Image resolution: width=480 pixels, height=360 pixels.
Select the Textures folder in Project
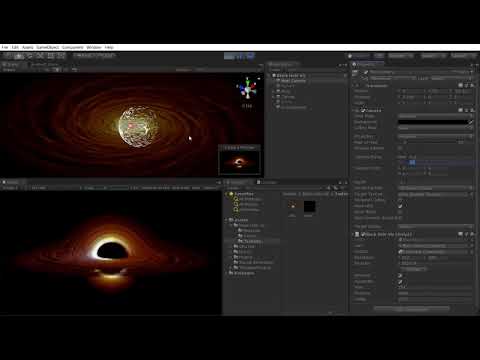(x=252, y=241)
